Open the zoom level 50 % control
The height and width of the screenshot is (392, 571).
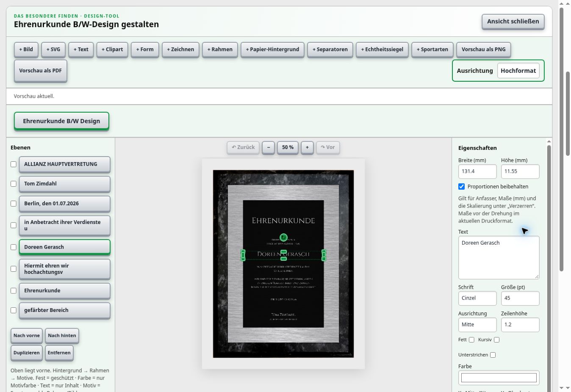[288, 147]
